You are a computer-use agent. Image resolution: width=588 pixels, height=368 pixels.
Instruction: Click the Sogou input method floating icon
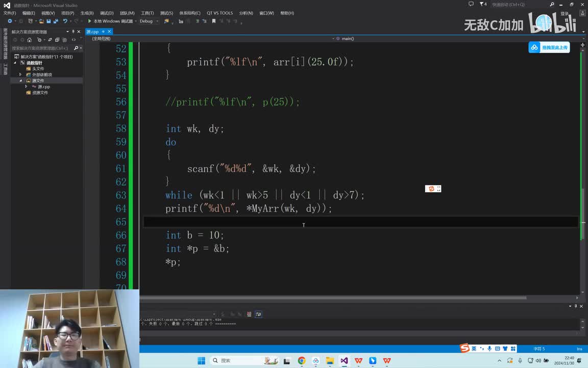(433, 189)
